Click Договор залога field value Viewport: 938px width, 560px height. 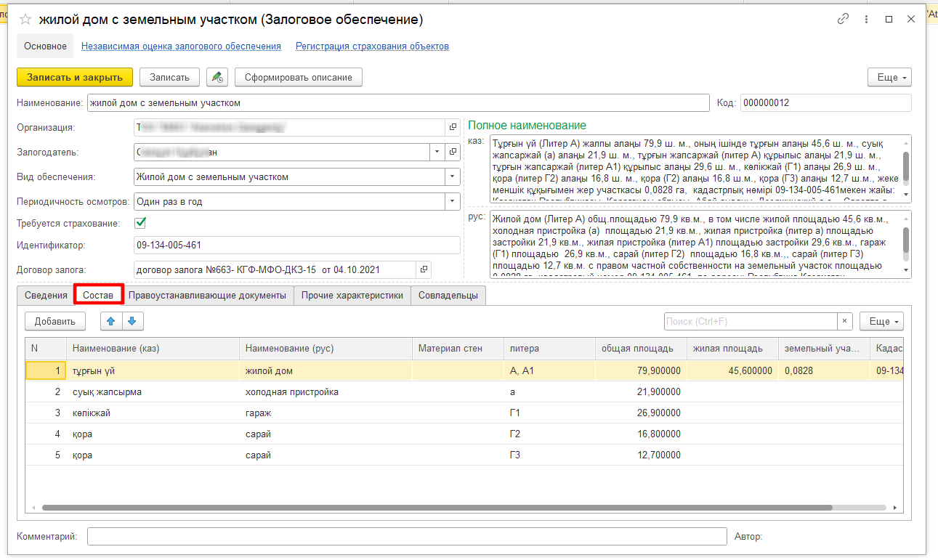[275, 270]
